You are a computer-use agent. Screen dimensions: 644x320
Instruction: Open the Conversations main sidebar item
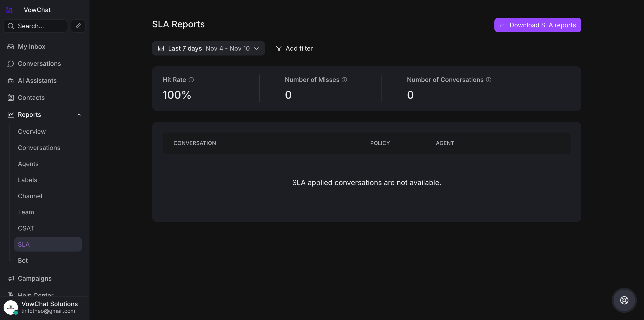pyautogui.click(x=39, y=64)
